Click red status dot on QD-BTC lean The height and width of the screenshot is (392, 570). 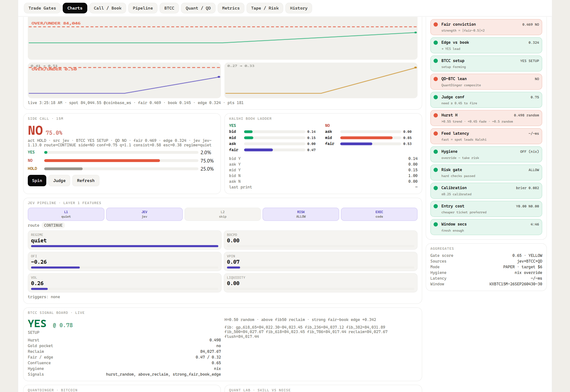point(436,79)
